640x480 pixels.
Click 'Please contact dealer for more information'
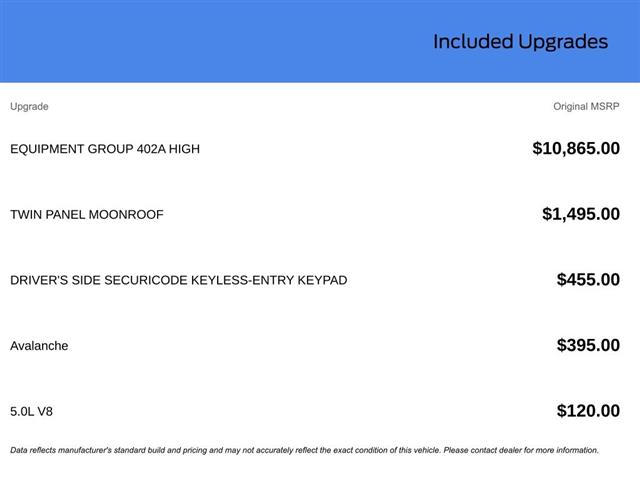(520, 450)
